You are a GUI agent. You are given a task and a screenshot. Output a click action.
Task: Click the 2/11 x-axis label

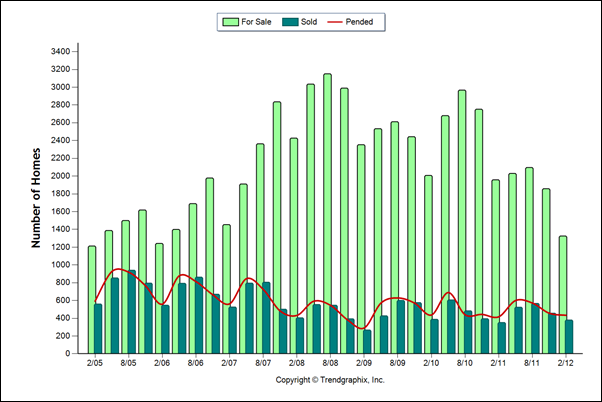point(498,363)
